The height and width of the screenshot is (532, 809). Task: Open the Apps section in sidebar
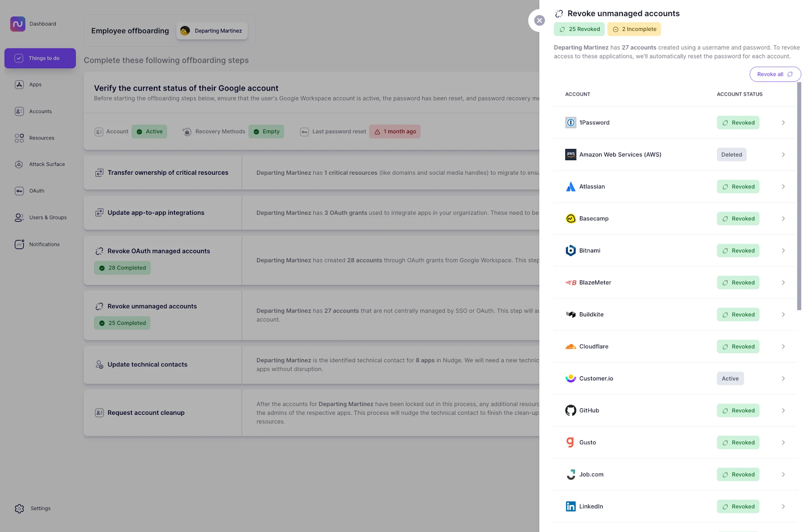34,84
